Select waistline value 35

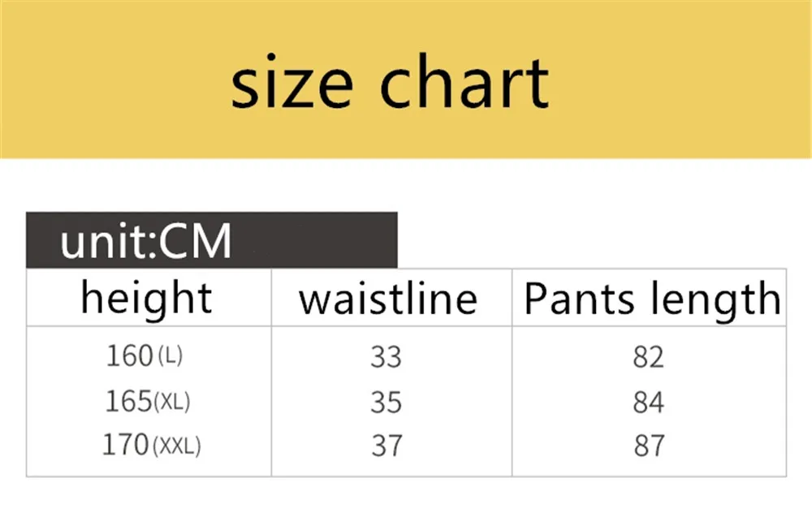pos(386,403)
